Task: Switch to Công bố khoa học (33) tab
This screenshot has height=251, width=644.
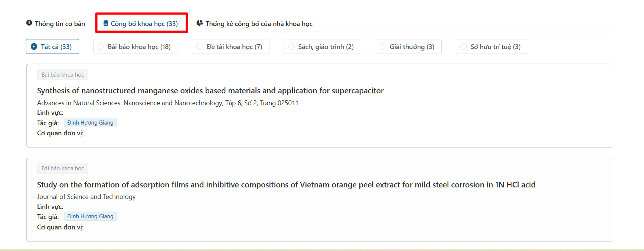Action: (144, 24)
